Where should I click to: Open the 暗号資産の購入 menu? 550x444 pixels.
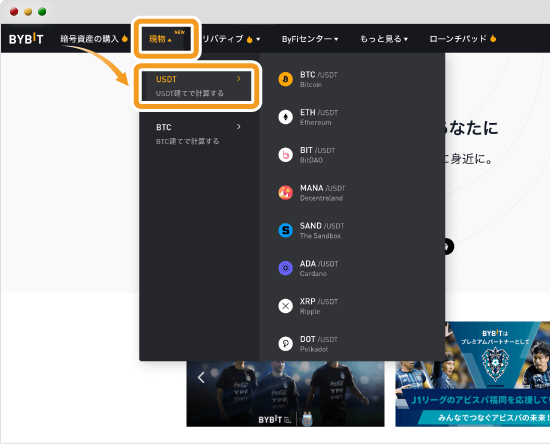coord(90,39)
